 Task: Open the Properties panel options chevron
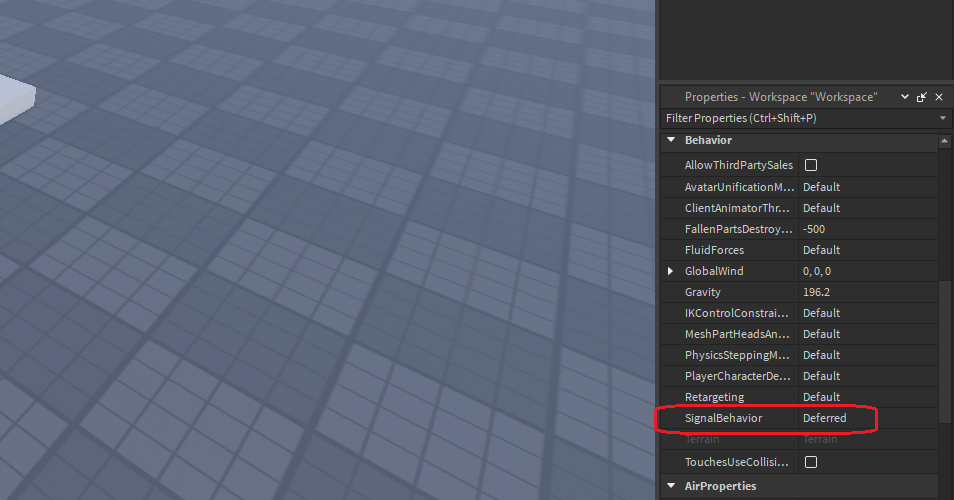point(905,97)
